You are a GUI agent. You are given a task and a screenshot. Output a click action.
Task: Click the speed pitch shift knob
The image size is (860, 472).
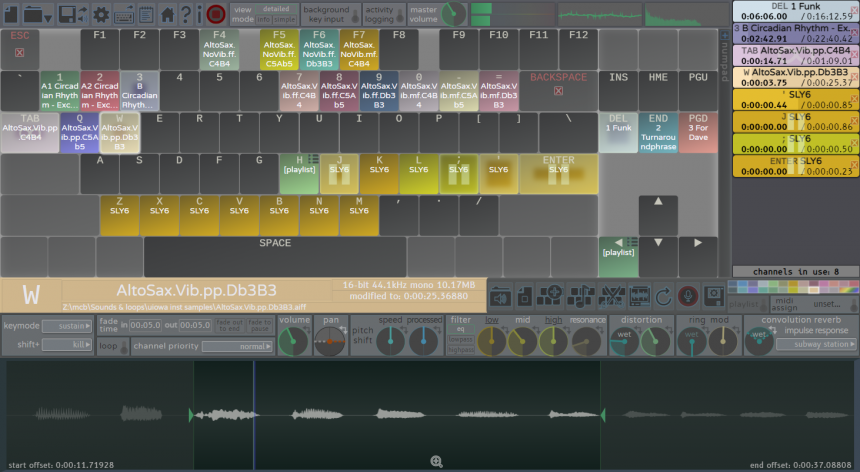pos(391,340)
